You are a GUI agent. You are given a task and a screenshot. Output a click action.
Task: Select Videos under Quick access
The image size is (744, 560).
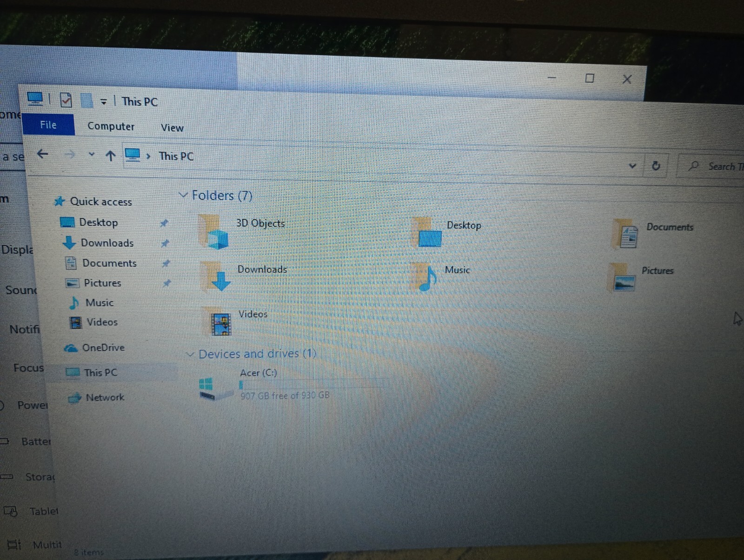[x=93, y=322]
